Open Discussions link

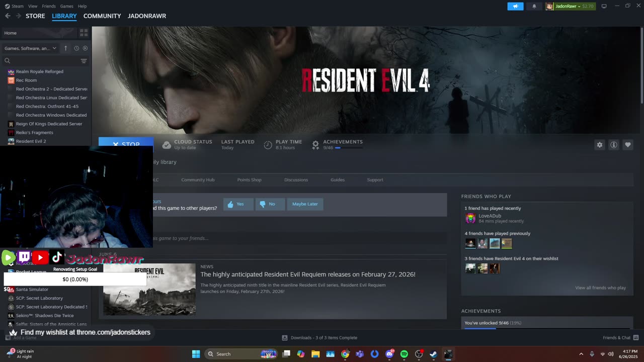(296, 179)
